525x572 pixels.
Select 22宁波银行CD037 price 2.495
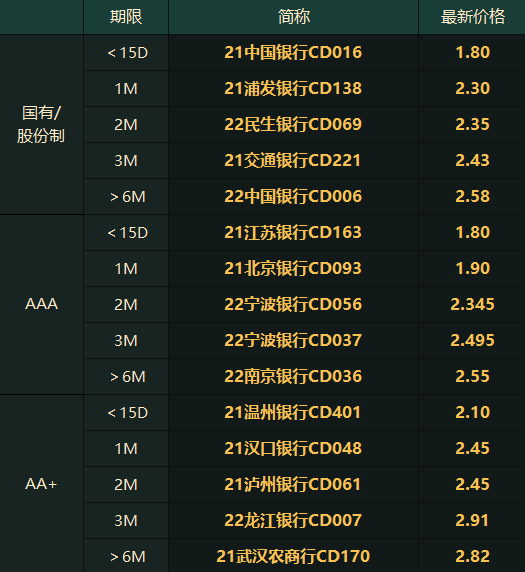(x=472, y=340)
